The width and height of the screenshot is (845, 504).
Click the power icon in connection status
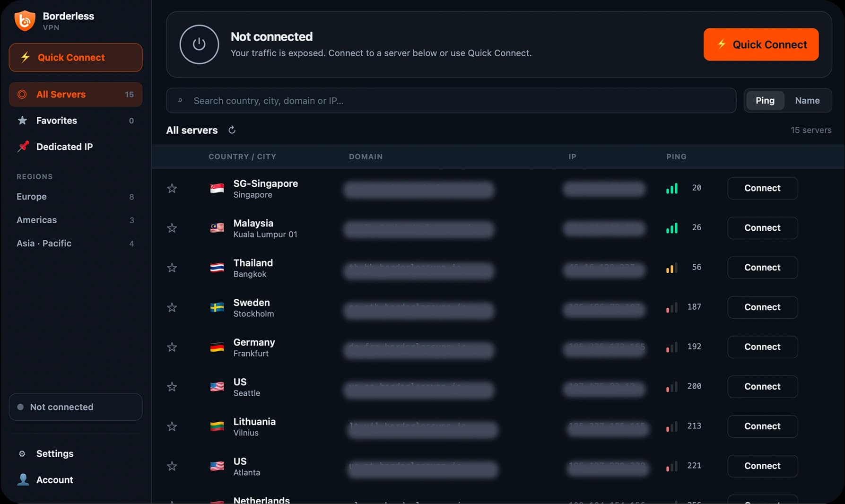199,44
